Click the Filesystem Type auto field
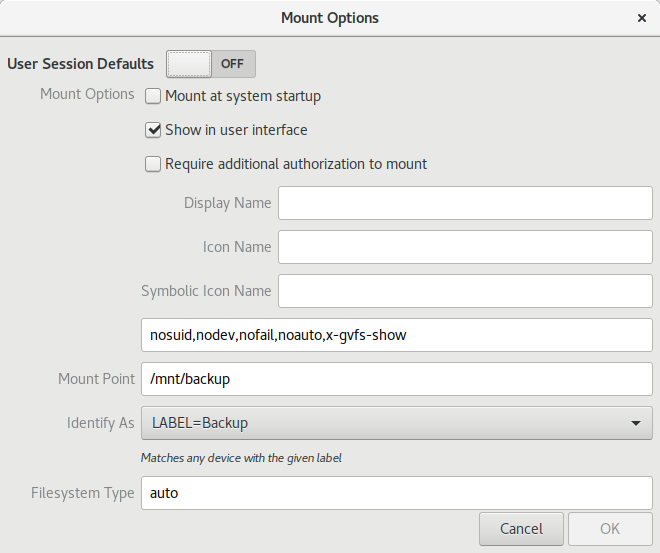660x553 pixels. (397, 493)
